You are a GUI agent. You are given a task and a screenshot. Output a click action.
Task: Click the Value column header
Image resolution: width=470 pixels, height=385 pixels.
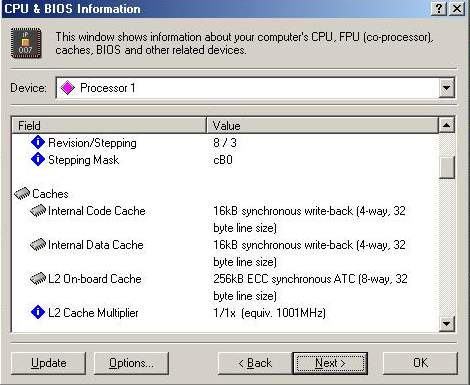[322, 126]
